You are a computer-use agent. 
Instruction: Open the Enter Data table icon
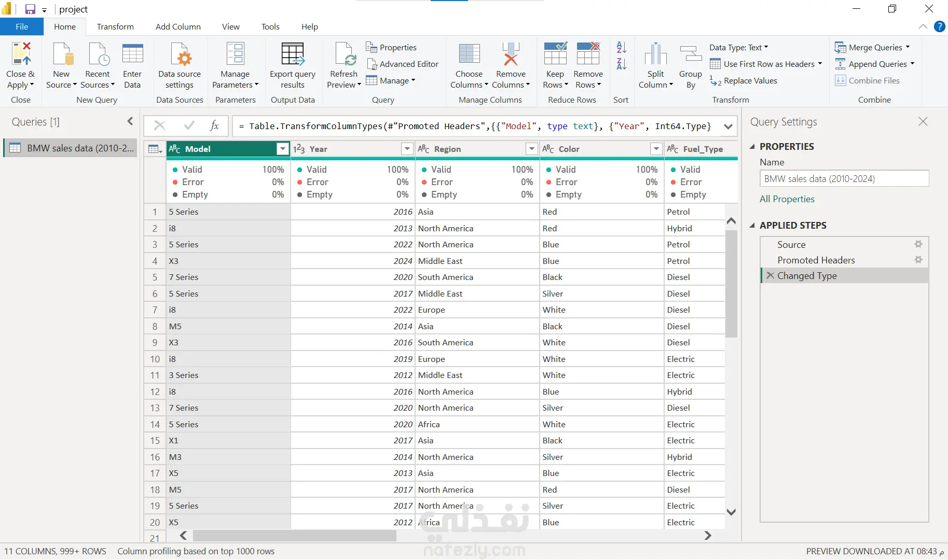click(132, 54)
